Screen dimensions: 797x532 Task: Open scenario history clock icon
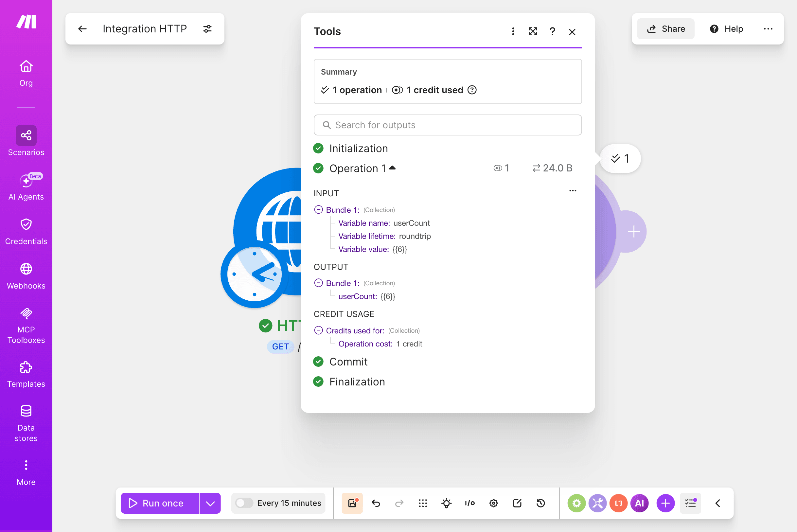541,503
